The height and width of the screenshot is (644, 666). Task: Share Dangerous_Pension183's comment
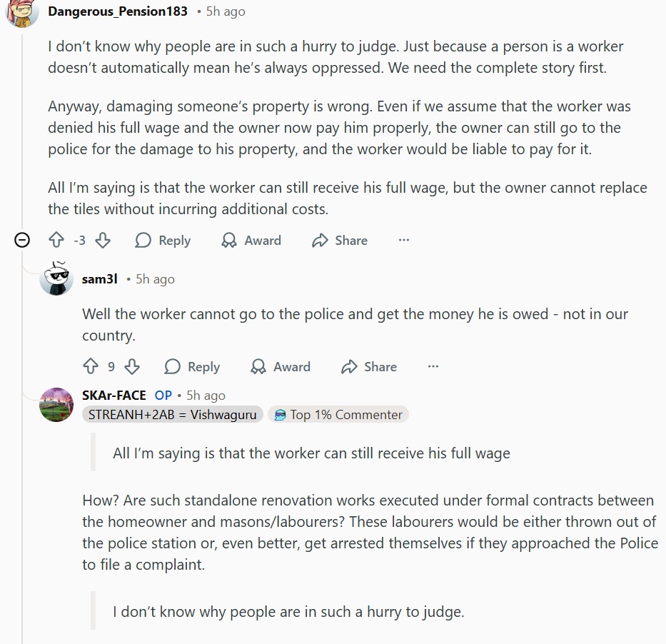(340, 241)
